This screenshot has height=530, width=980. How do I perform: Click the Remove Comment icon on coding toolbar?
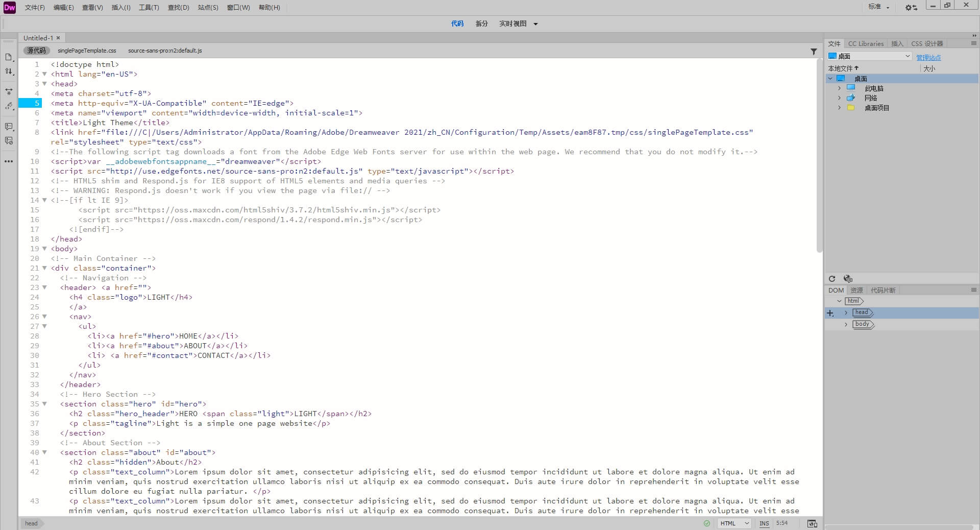click(9, 141)
